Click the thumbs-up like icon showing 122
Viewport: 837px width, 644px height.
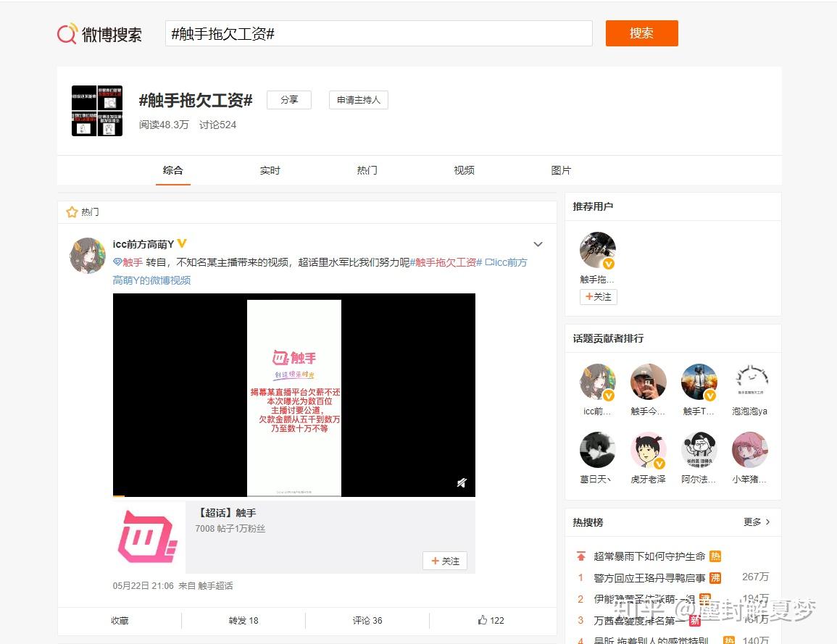coord(482,620)
